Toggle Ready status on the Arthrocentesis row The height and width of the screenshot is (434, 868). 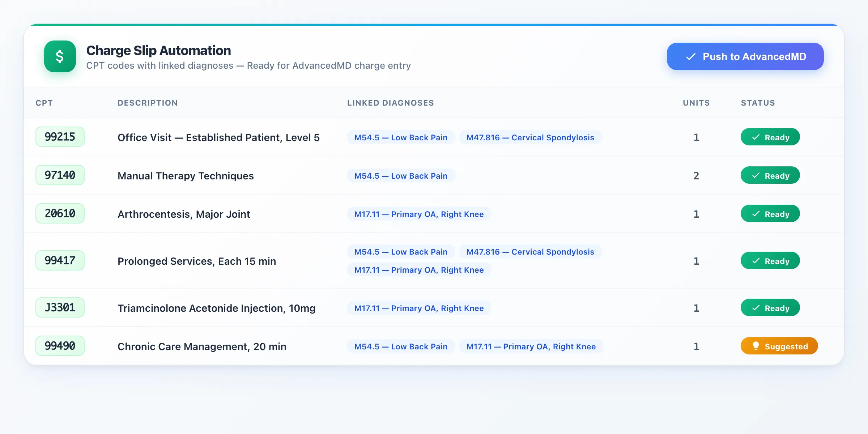point(770,213)
